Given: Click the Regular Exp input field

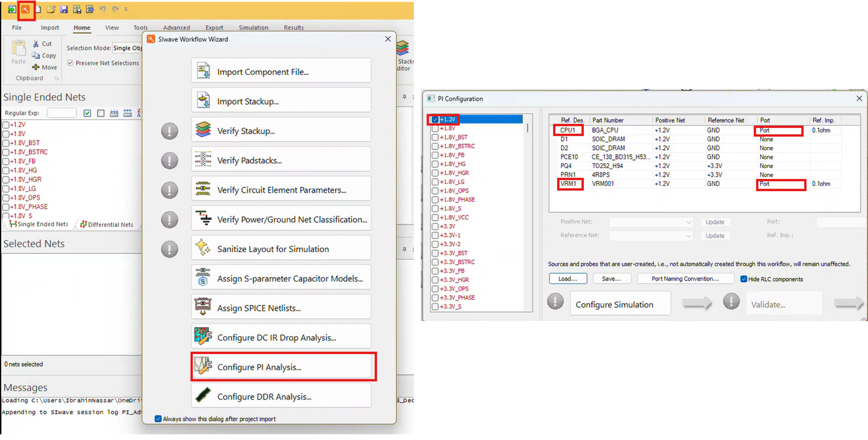Looking at the screenshot, I should [62, 113].
